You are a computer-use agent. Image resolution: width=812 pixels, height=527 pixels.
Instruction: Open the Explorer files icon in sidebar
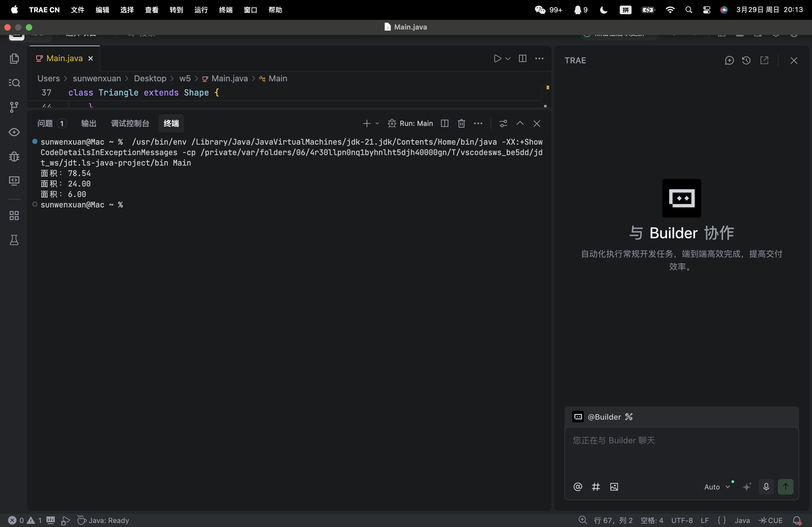click(x=14, y=59)
